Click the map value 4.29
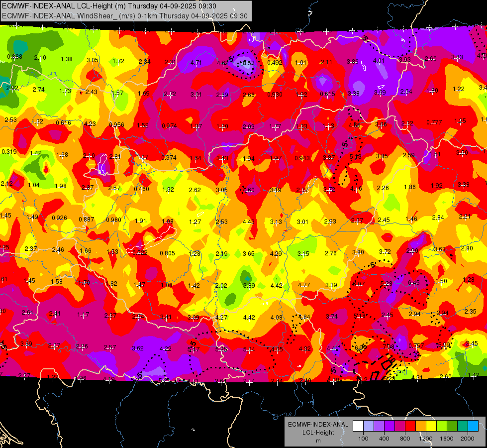 click(x=276, y=254)
